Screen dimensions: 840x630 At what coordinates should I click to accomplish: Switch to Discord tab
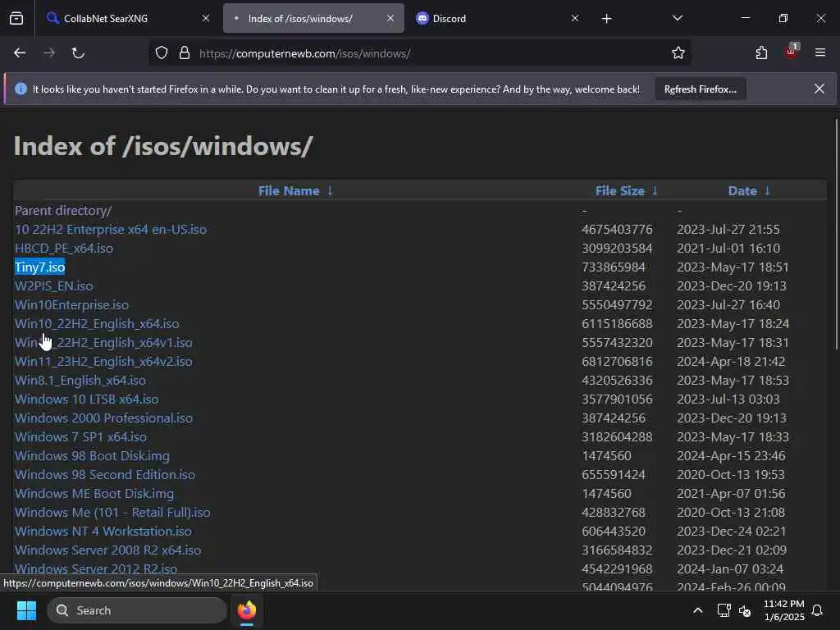click(x=495, y=18)
